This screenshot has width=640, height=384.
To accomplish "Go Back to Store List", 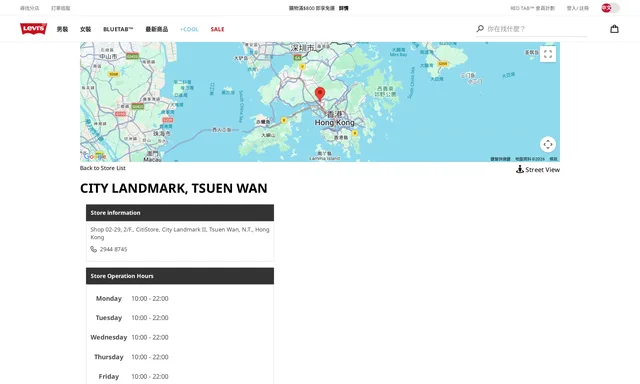I will (102, 168).
